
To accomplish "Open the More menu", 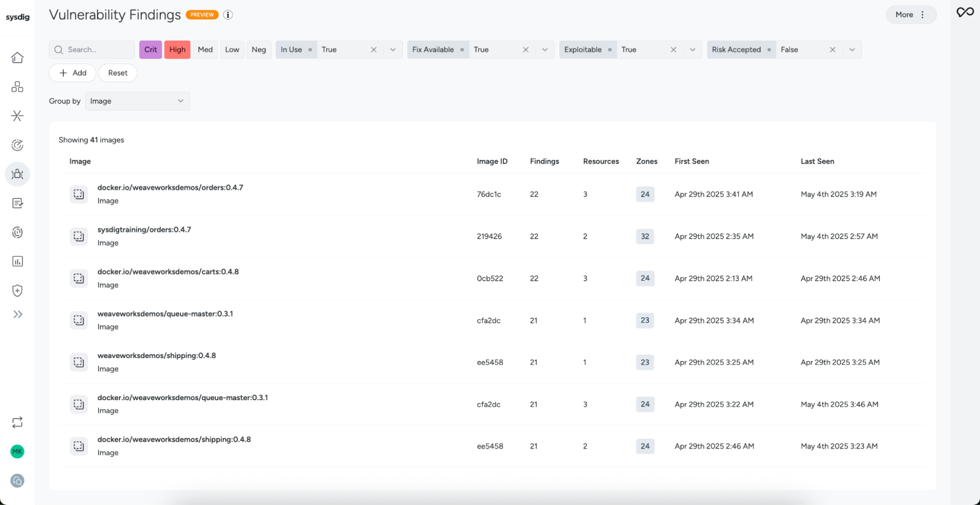I will coord(911,15).
